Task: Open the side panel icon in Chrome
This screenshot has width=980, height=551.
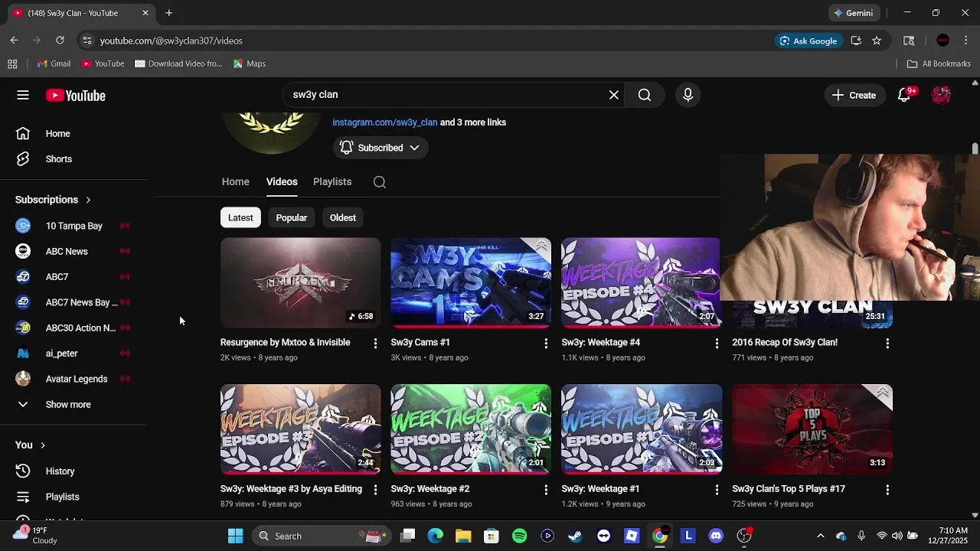Action: tap(909, 41)
